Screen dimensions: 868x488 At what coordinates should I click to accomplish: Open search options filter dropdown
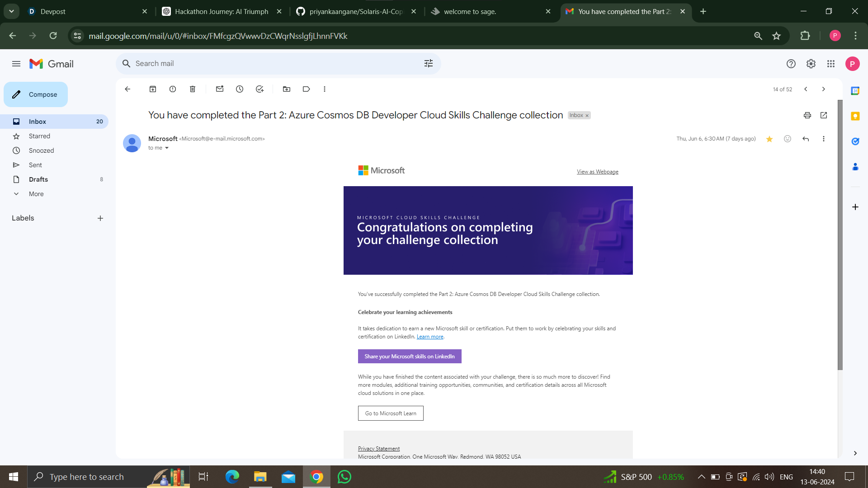pos(429,64)
